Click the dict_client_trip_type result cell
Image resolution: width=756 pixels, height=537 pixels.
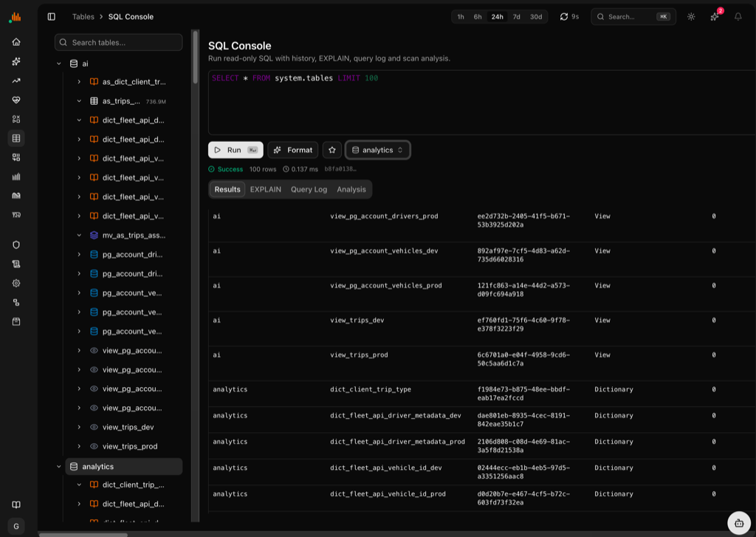371,389
